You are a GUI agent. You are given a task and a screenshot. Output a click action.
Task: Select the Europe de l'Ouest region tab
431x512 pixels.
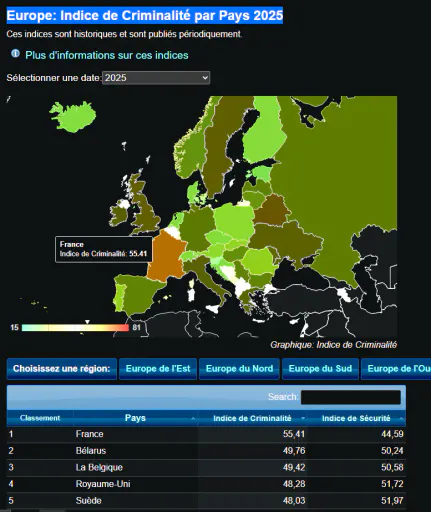[396, 369]
